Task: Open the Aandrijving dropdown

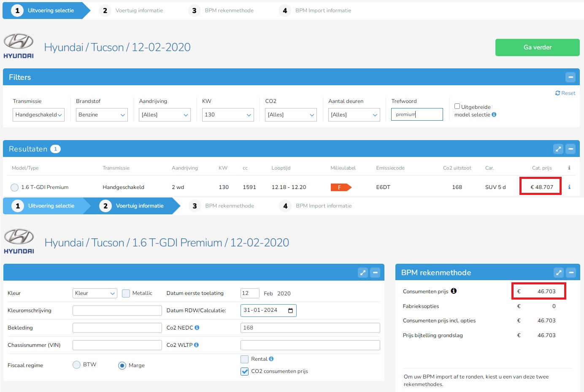Action: [165, 115]
